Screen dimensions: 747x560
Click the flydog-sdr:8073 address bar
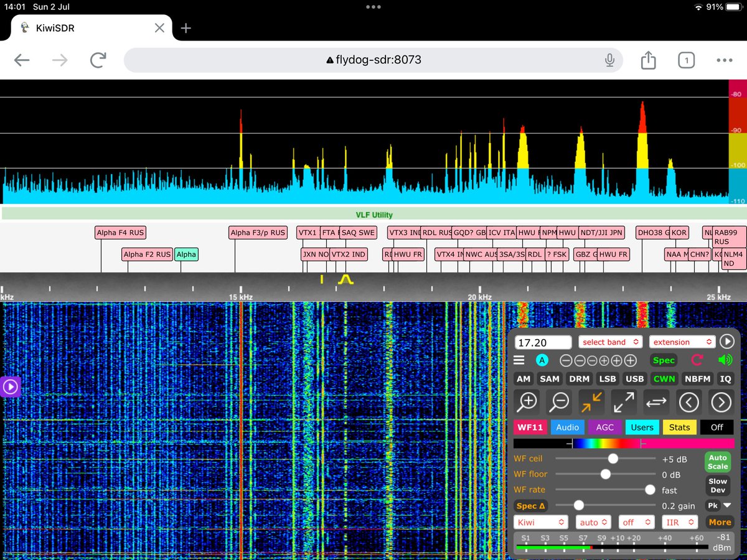(374, 60)
